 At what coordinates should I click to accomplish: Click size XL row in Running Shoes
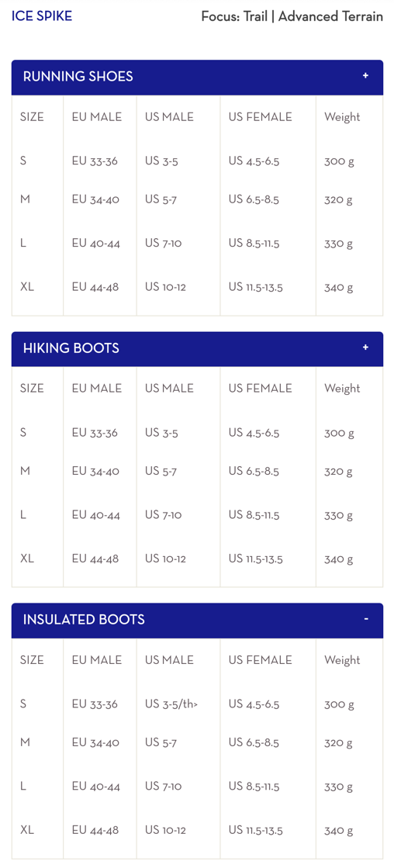(x=197, y=287)
